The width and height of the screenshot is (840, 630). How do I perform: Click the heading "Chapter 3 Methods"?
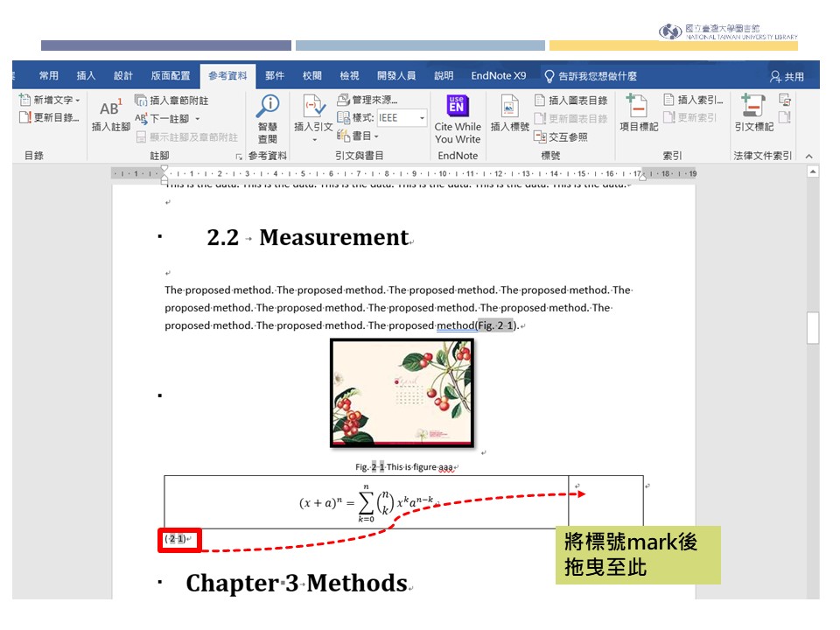297,583
